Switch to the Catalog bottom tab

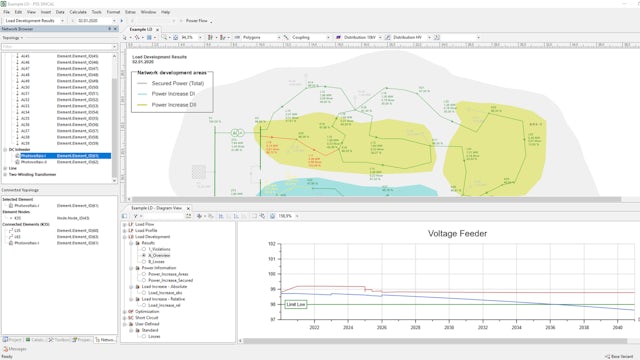(x=35, y=340)
